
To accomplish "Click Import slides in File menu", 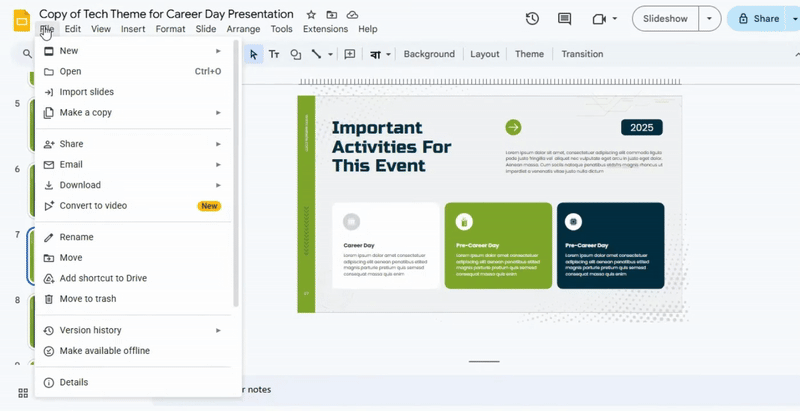I will click(86, 92).
